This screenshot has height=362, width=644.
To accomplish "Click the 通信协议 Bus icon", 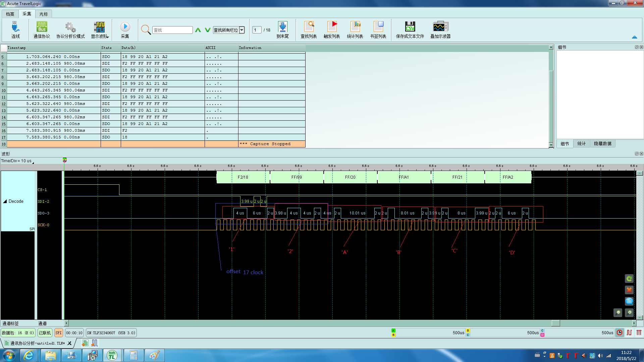I will [42, 27].
